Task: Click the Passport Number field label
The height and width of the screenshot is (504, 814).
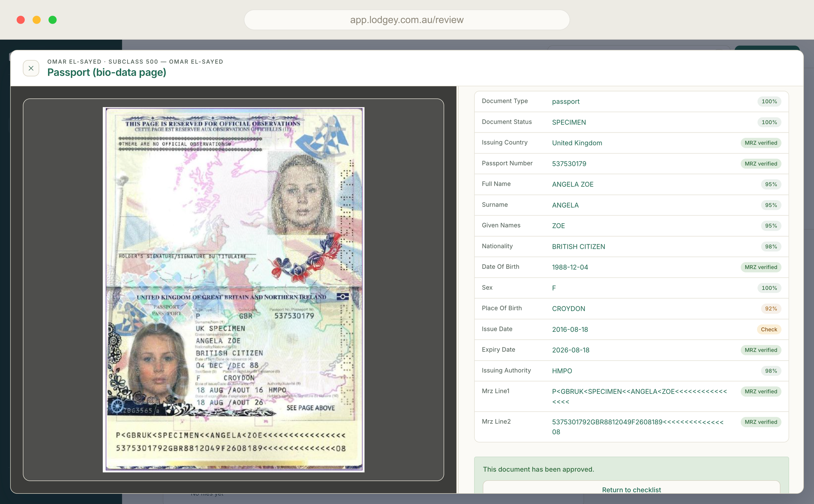Action: [507, 163]
